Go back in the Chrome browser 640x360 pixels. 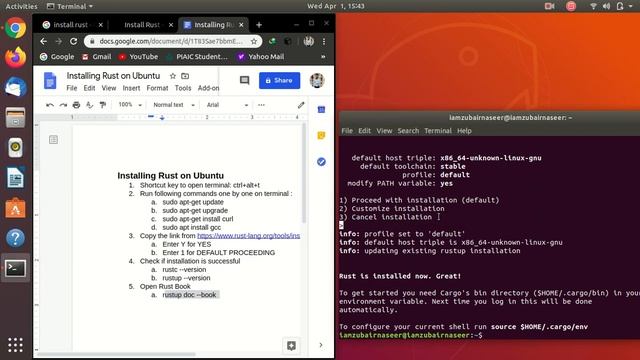44,41
